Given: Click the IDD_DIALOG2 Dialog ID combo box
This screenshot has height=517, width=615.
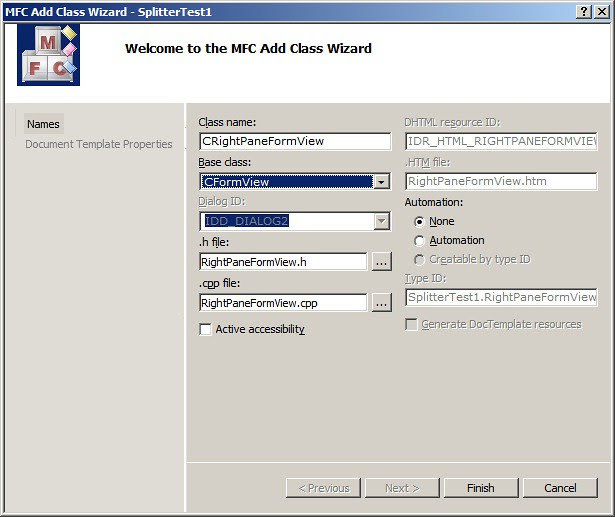Looking at the screenshot, I should (x=295, y=221).
